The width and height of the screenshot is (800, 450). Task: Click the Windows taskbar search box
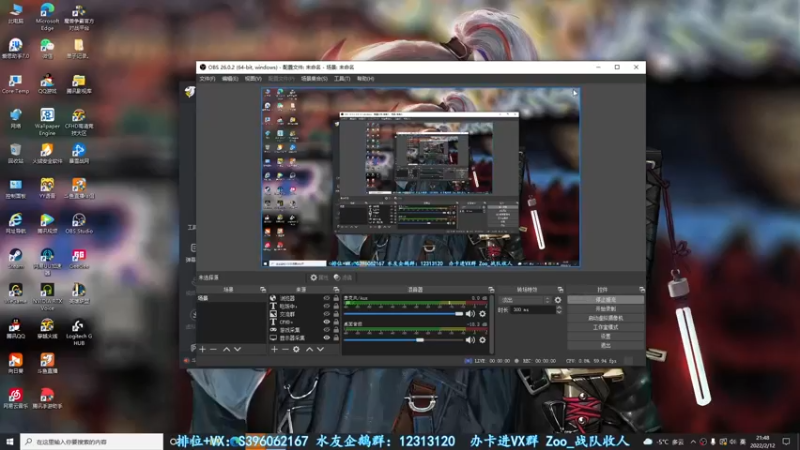click(92, 442)
